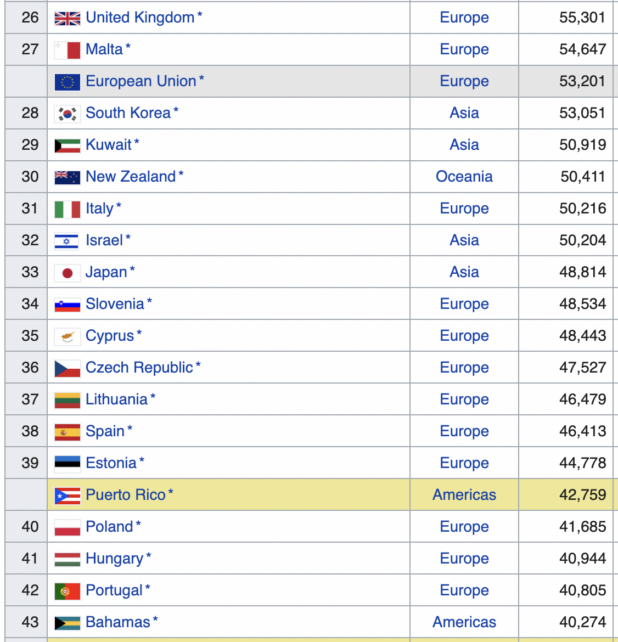
Task: Click the Czech Republic flag icon
Action: point(67,368)
